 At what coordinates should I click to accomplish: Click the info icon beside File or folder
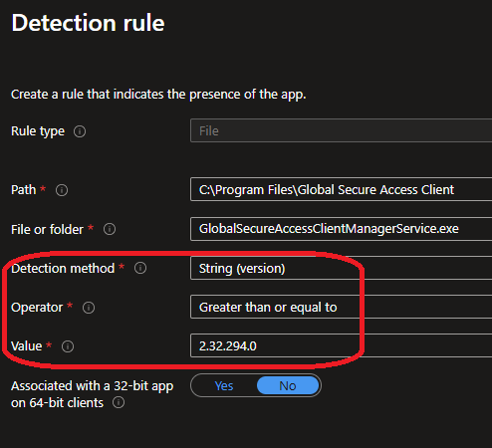(x=110, y=229)
